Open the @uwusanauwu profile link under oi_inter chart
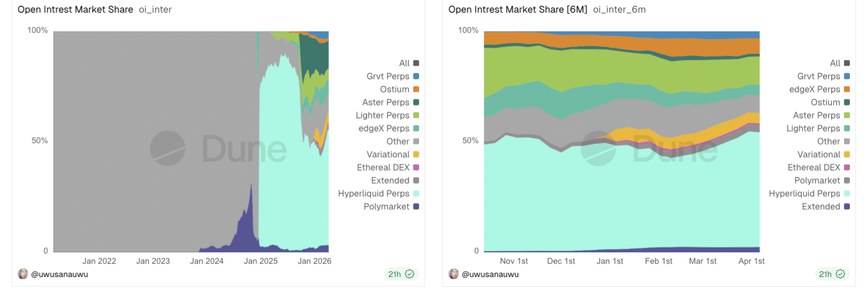Image resolution: width=868 pixels, height=292 pixels. pos(60,274)
